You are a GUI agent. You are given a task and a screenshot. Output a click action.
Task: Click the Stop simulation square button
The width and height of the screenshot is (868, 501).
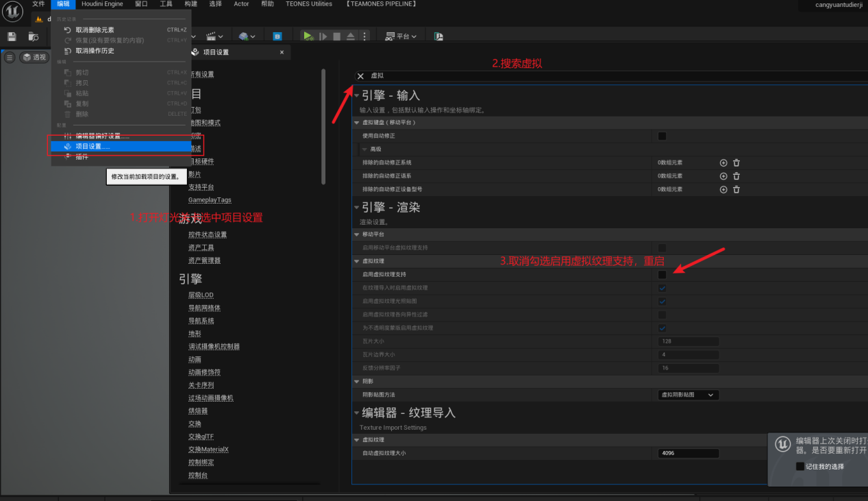click(x=336, y=36)
